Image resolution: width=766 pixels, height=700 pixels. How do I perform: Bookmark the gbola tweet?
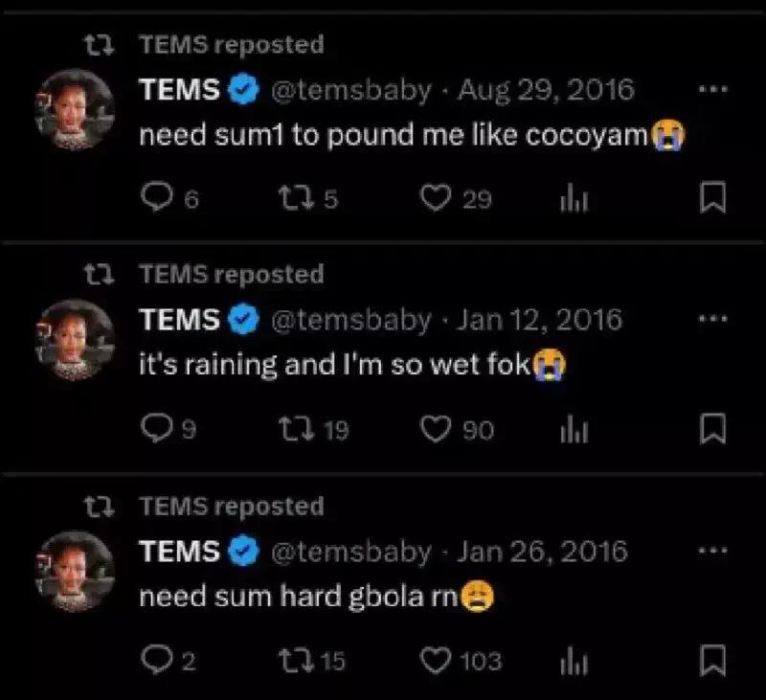click(x=713, y=661)
